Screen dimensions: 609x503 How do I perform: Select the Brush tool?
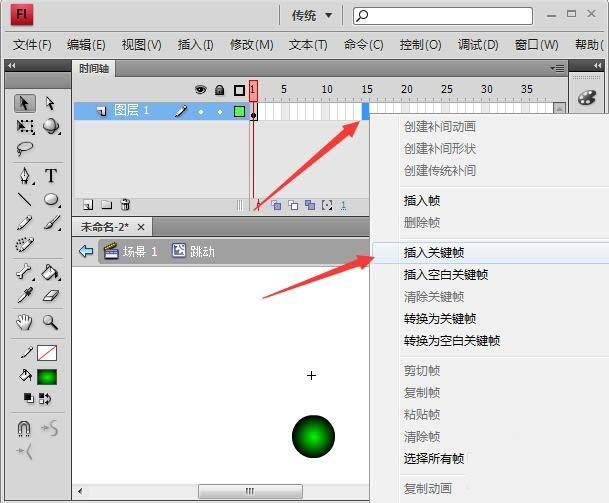pyautogui.click(x=51, y=223)
